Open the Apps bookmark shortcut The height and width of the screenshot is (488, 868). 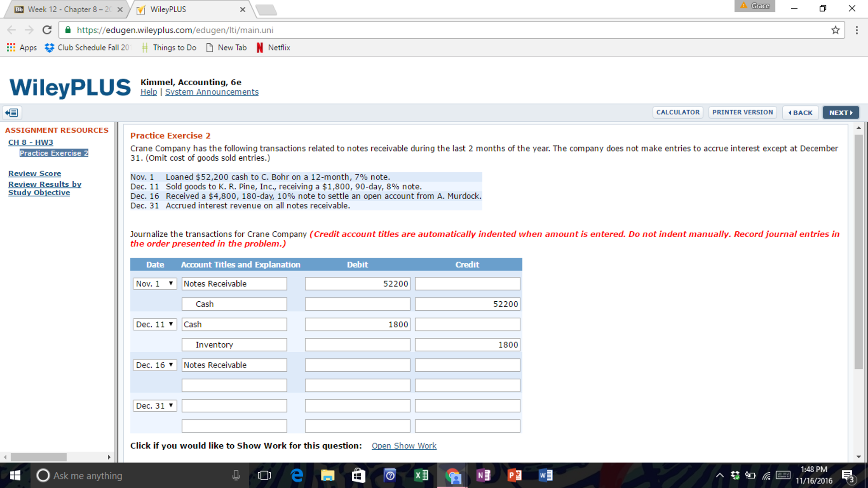(22, 48)
